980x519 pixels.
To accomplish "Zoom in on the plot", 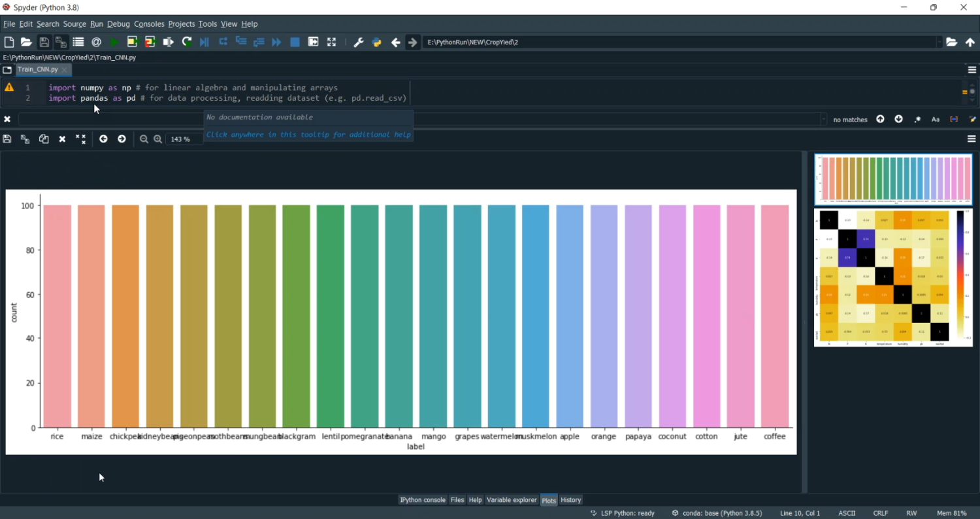I will pos(158,139).
